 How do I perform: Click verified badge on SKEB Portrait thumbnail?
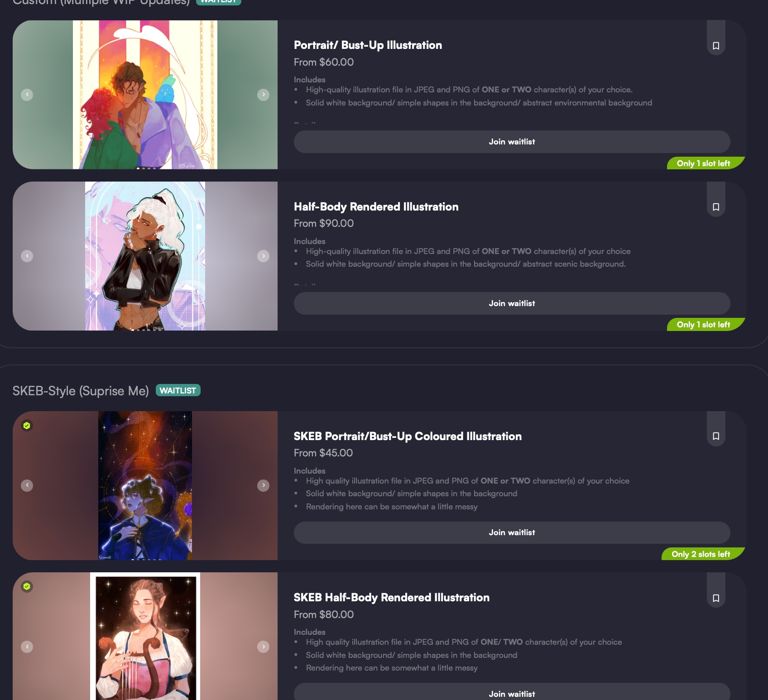[x=27, y=425]
